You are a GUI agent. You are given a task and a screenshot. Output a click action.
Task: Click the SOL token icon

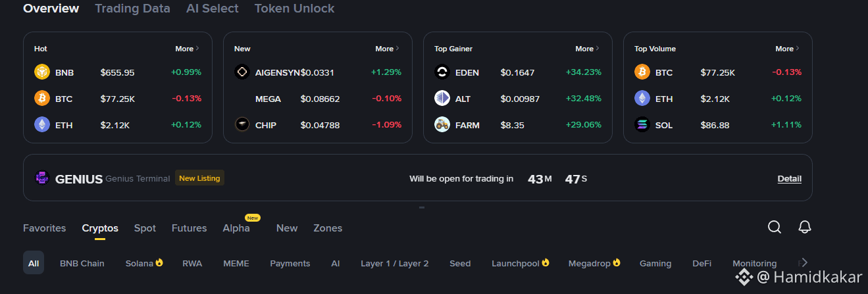pos(642,125)
